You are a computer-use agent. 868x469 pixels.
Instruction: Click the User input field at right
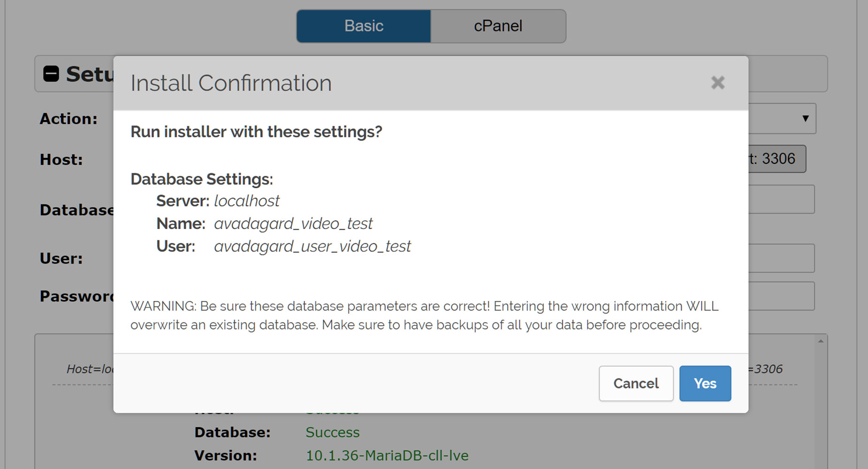(781, 258)
